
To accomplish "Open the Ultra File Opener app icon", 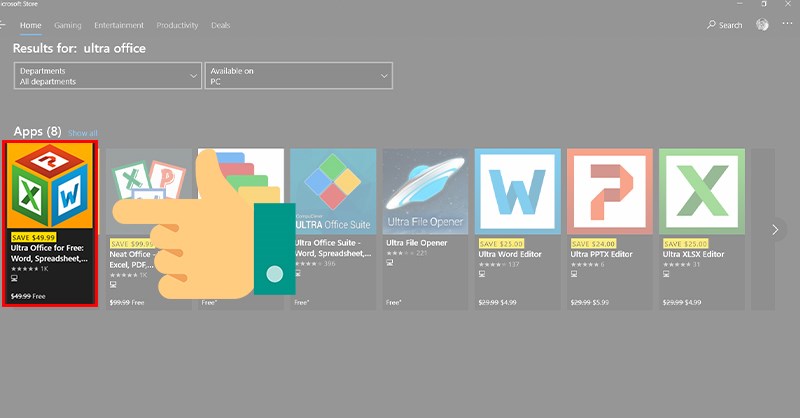I will 425,190.
